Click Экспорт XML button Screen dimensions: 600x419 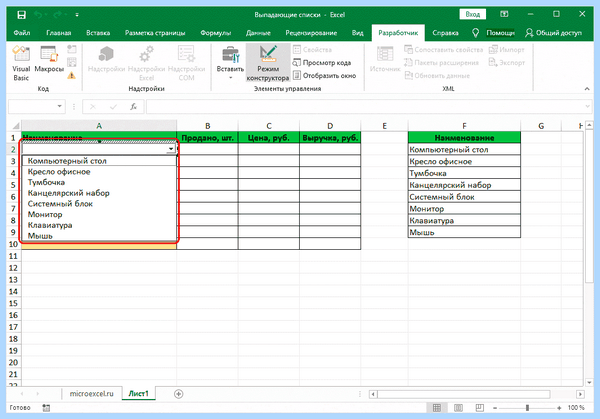(x=507, y=63)
